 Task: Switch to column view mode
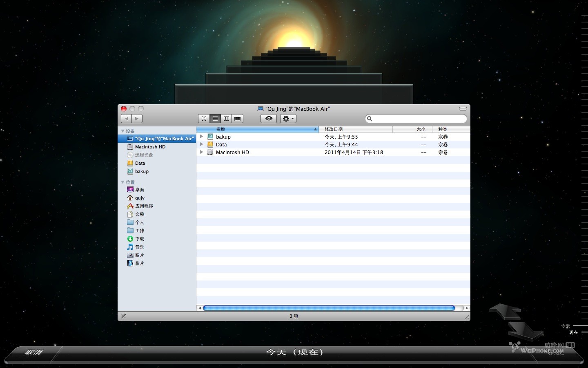point(226,119)
